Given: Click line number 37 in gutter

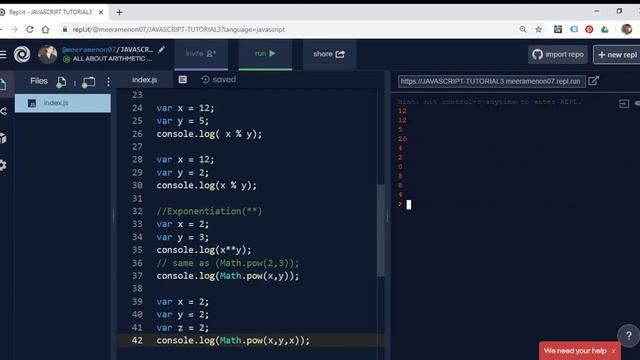Looking at the screenshot, I should coord(137,276).
